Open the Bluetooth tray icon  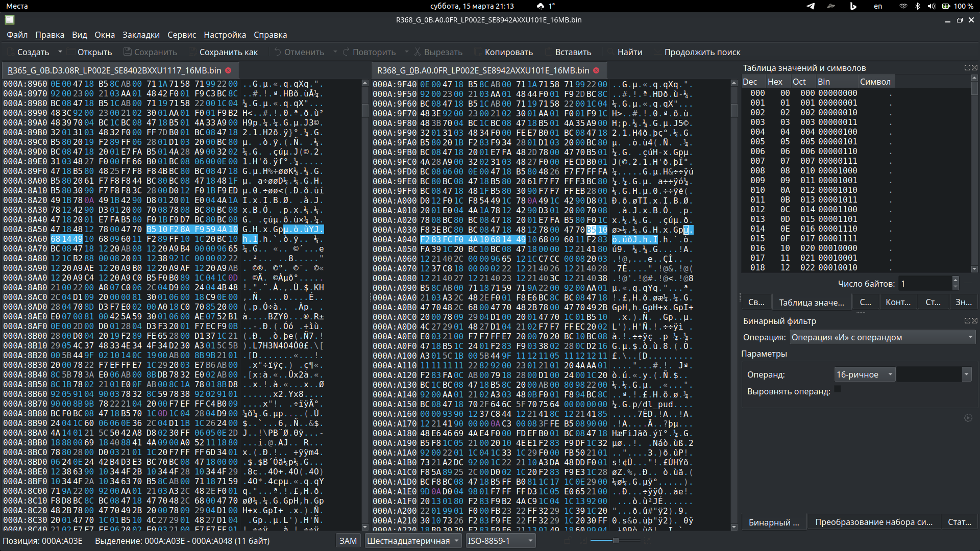[x=917, y=6]
